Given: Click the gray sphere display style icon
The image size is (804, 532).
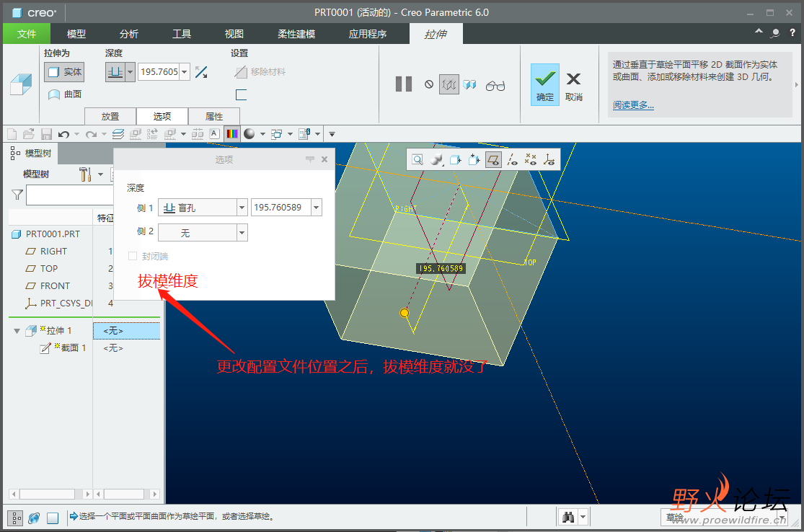Looking at the screenshot, I should (249, 134).
